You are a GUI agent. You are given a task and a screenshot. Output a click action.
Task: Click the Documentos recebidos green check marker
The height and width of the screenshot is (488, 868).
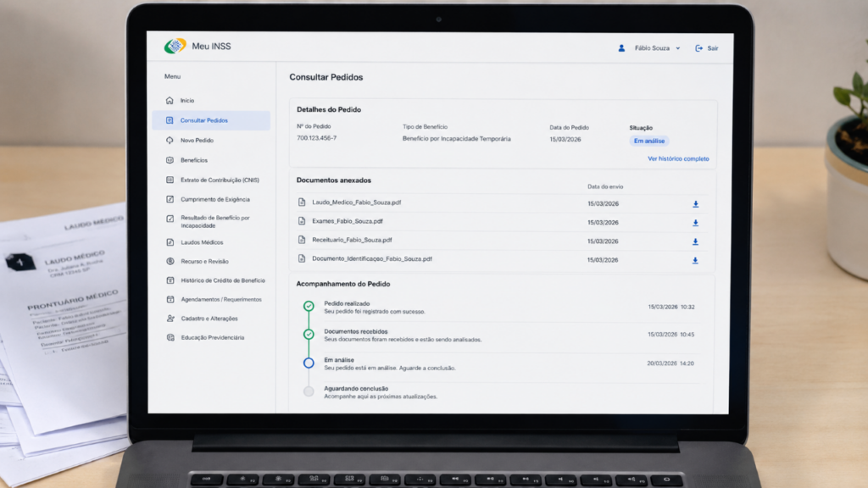pyautogui.click(x=309, y=334)
